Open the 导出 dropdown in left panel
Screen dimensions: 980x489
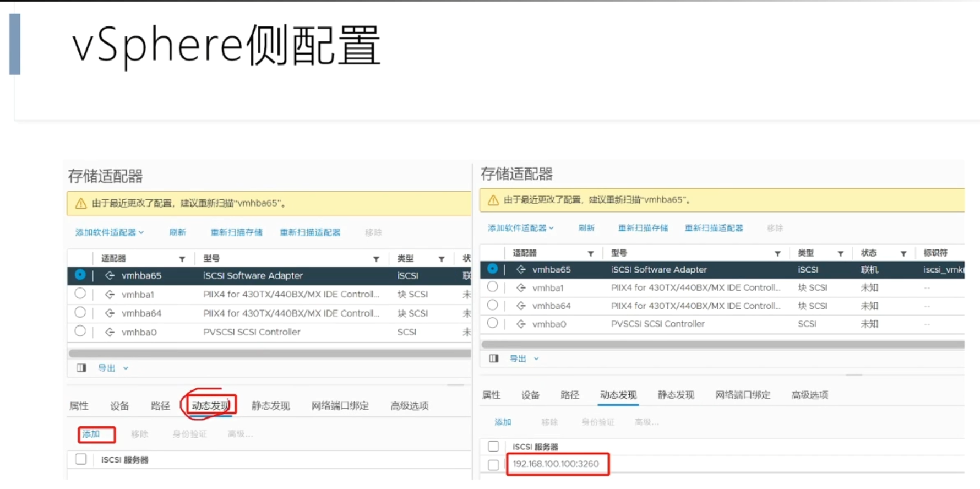tap(113, 368)
